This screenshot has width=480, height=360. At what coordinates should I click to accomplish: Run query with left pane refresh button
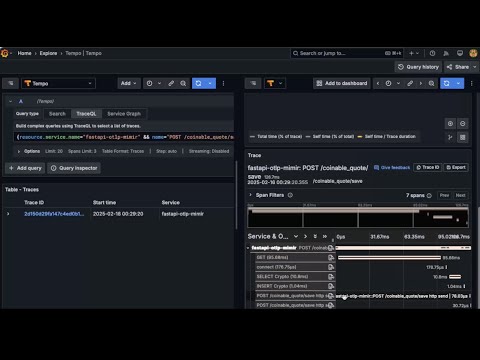coord(198,83)
